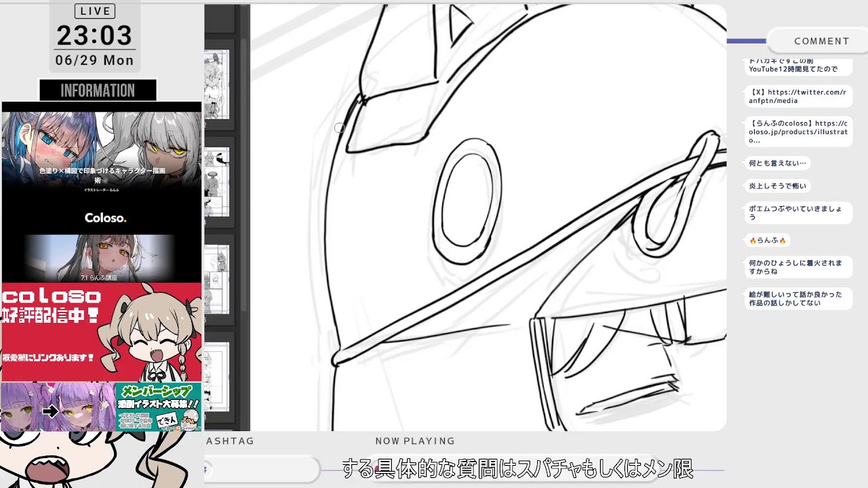This screenshot has height=488, width=868.
Task: Click the purple-haired before/after illustration banner
Action: click(58, 407)
